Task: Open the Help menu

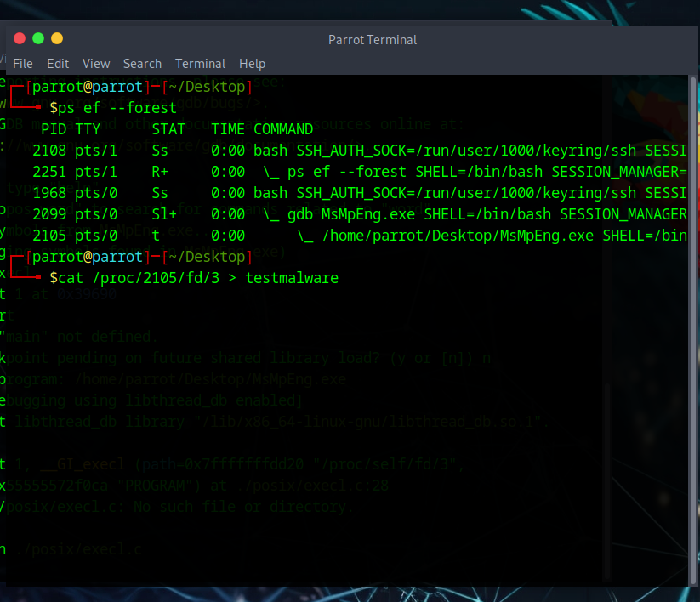Action: coord(253,64)
